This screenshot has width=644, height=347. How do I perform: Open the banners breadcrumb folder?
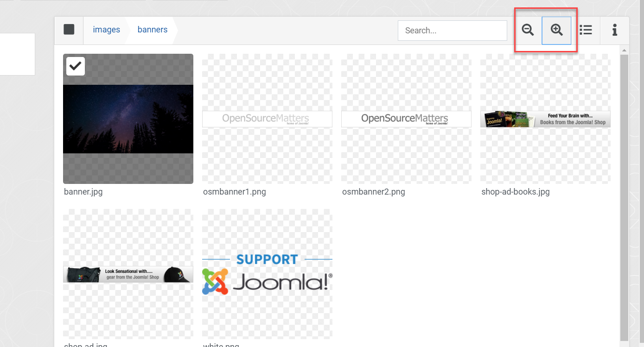pos(153,30)
